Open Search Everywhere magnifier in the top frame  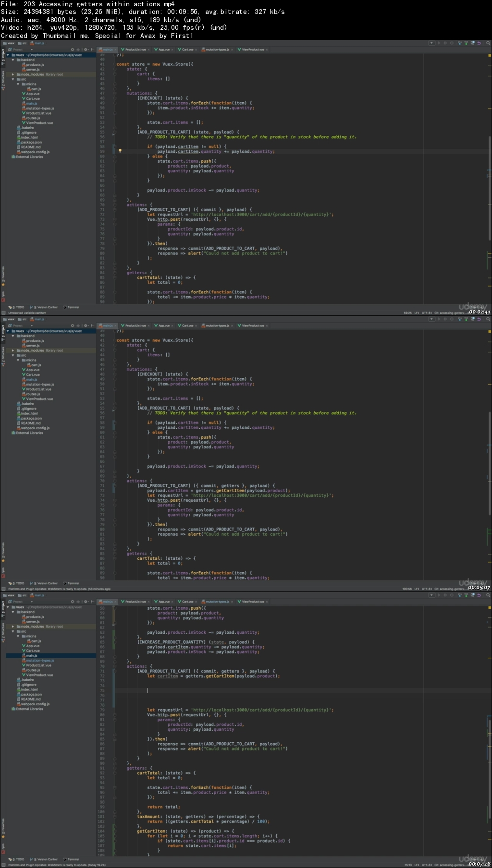coord(488,43)
